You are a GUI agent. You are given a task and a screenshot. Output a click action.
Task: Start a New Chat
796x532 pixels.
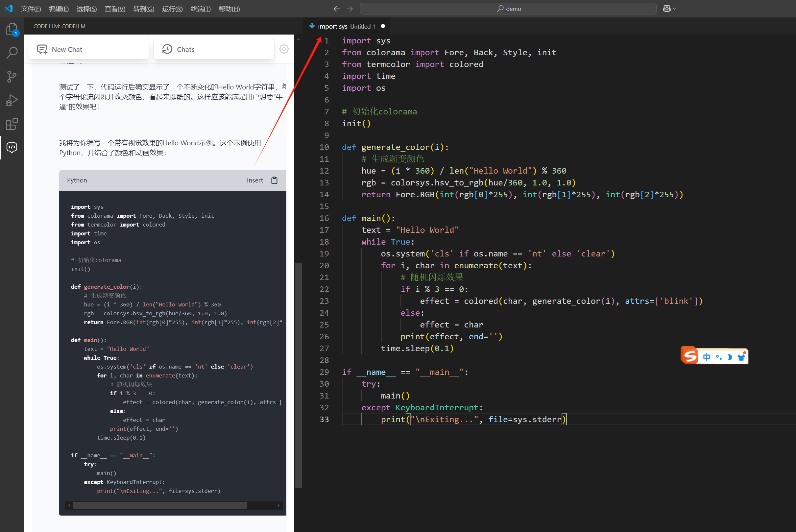(88, 49)
